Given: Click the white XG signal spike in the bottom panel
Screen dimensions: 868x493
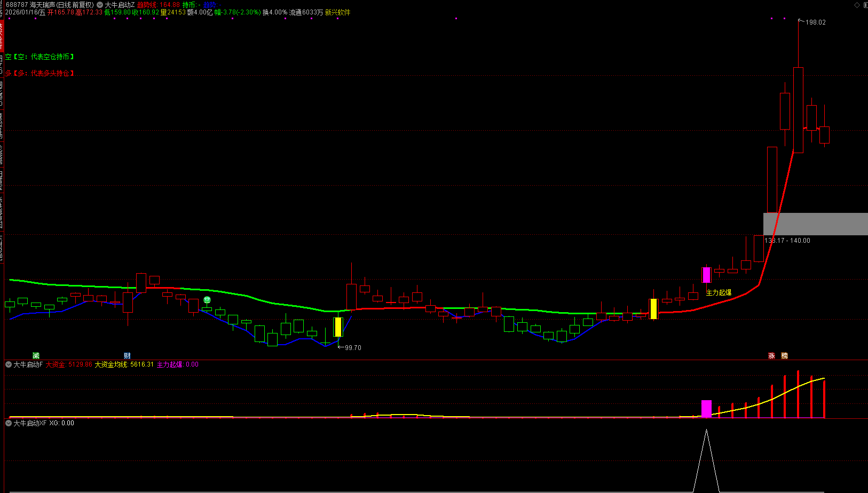Looking at the screenshot, I should 706,460.
